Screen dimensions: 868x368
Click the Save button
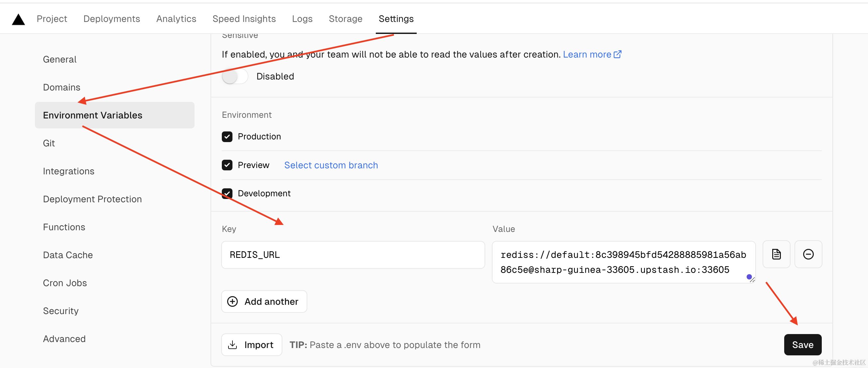point(802,344)
